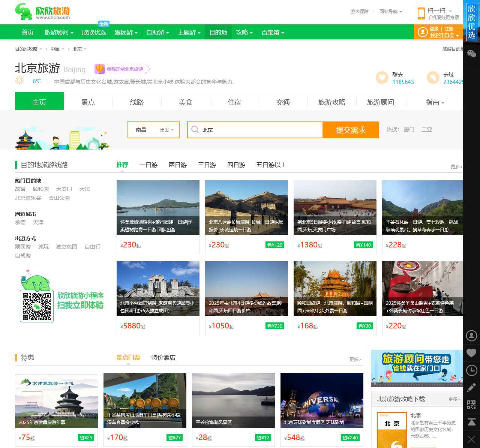Switch to the 景点 tab
480x448 pixels.
pyautogui.click(x=88, y=102)
